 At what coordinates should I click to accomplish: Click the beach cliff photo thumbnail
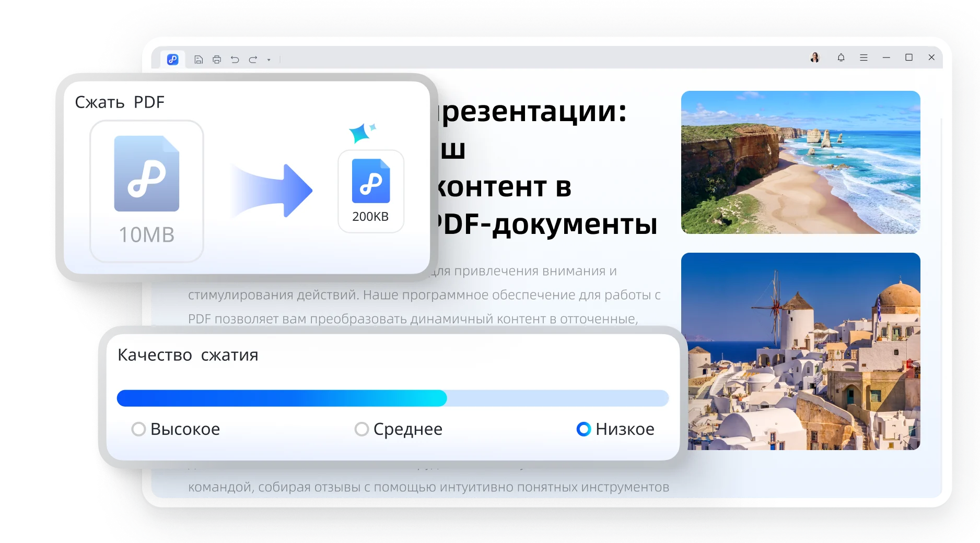[801, 163]
